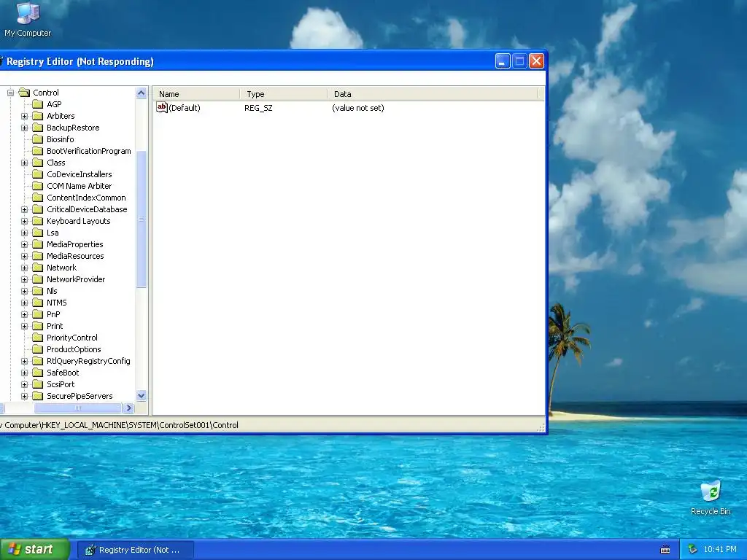Expand the Arbiters key
The width and height of the screenshot is (747, 560).
[x=24, y=116]
